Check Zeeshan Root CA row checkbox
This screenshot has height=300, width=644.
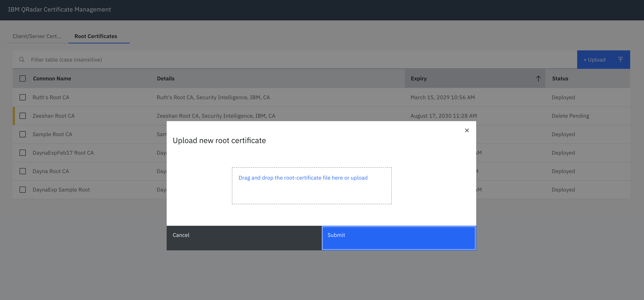point(22,116)
